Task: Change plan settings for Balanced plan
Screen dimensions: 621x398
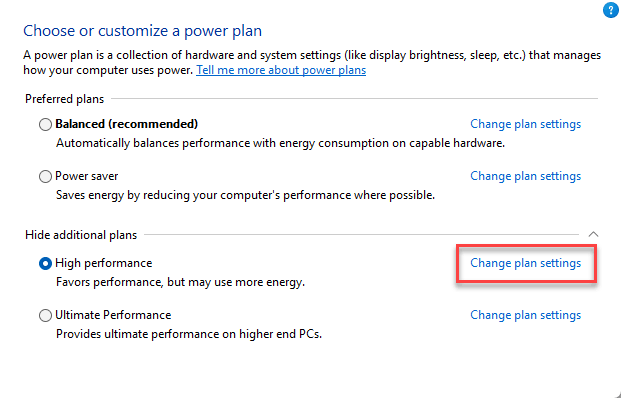Action: point(526,124)
